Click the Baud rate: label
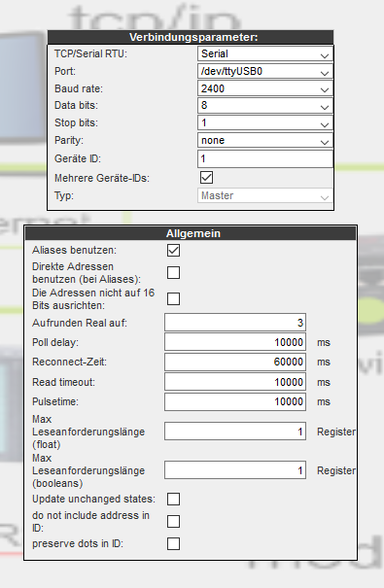 (79, 88)
